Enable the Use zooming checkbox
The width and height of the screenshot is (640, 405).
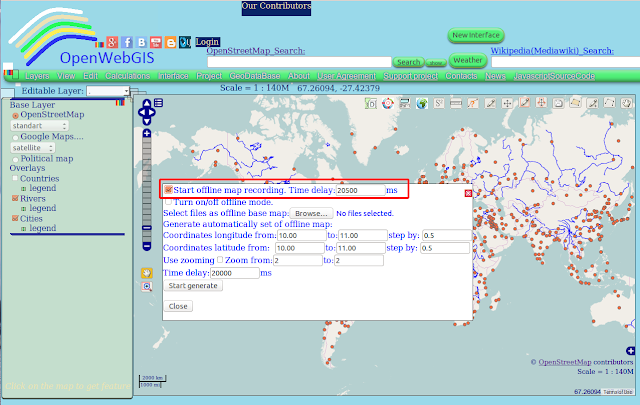click(x=220, y=260)
